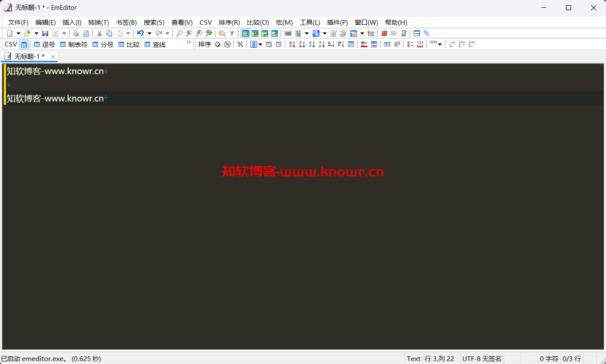Image resolution: width=606 pixels, height=364 pixels.
Task: Switch to the 无标题-1 document tab
Action: click(29, 56)
